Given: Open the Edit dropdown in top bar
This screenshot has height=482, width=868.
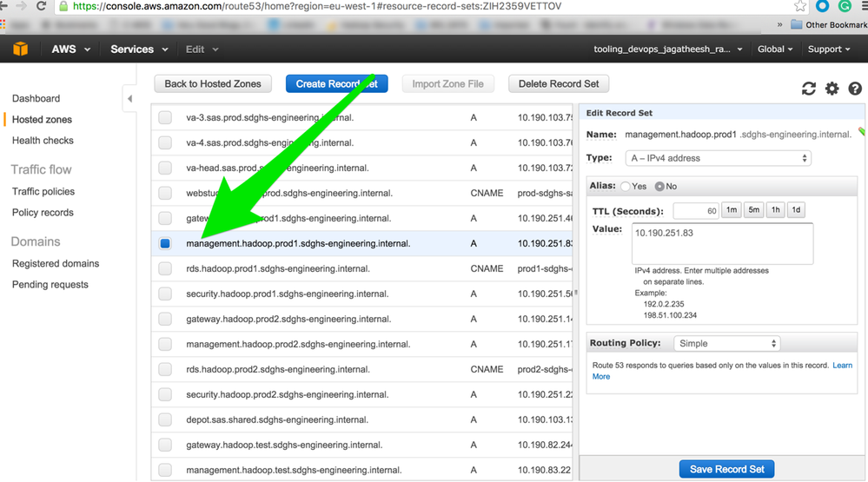Looking at the screenshot, I should pos(202,50).
